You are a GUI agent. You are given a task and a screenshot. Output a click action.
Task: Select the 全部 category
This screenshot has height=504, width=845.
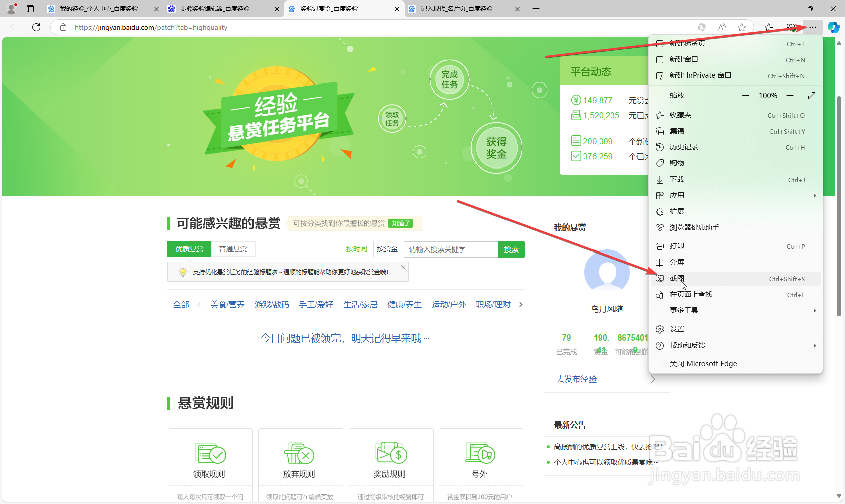181,304
